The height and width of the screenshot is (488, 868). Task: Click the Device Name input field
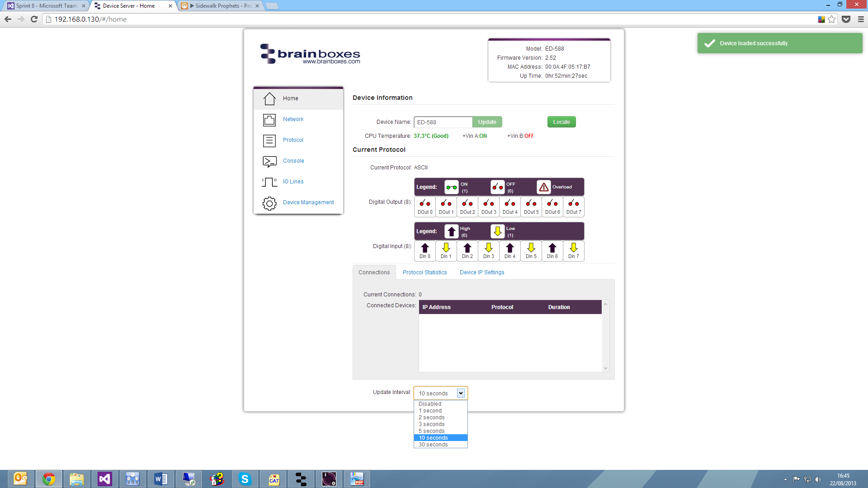tap(443, 122)
